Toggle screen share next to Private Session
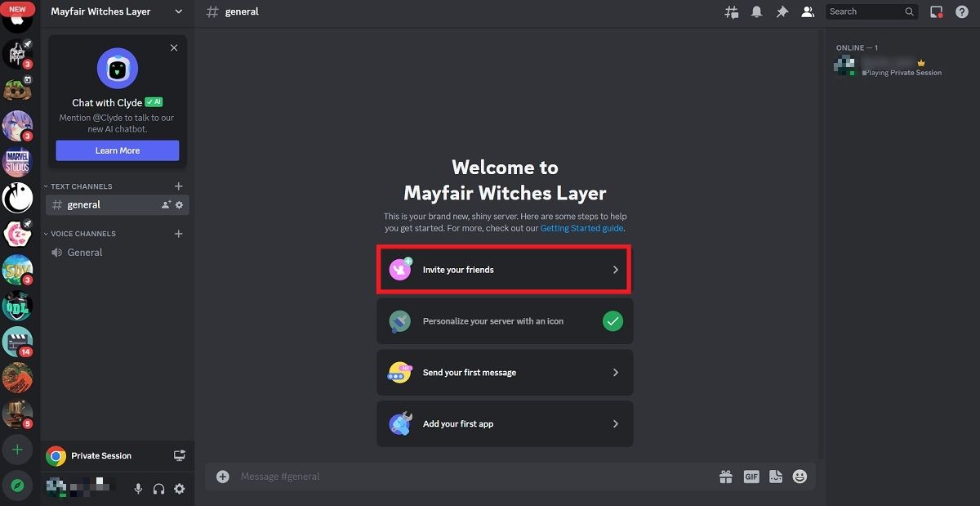 point(179,455)
